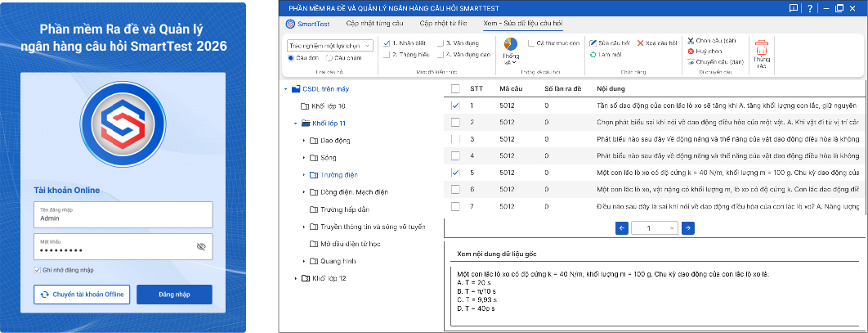Click Sửa câu hỏi edit icon

click(x=593, y=42)
